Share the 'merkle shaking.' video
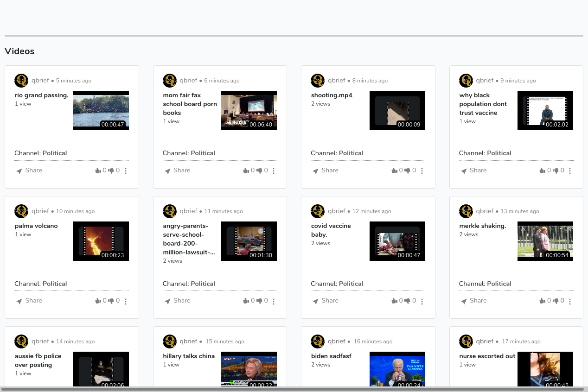 [473, 301]
